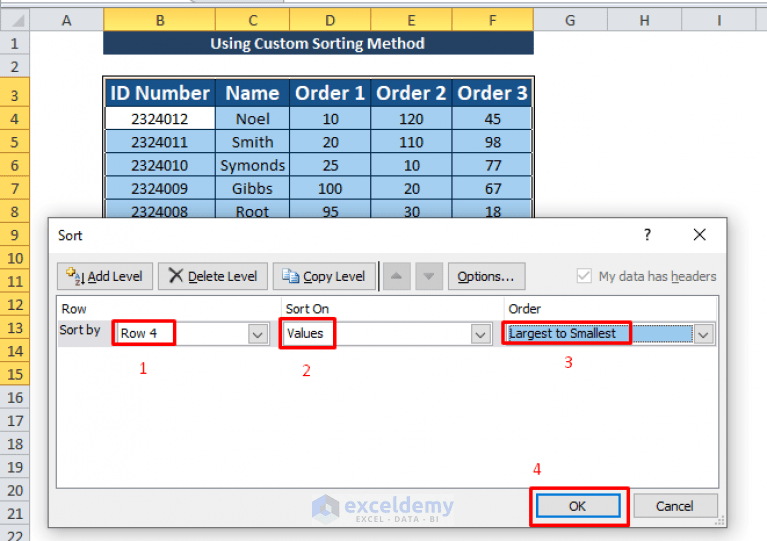
Task: Click cell with ID 2324011
Action: [159, 142]
